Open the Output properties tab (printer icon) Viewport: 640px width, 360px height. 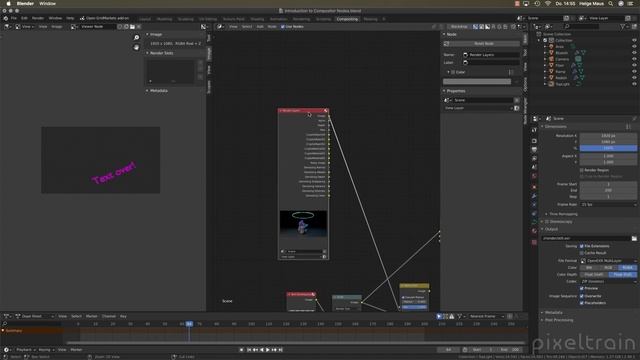(x=534, y=149)
